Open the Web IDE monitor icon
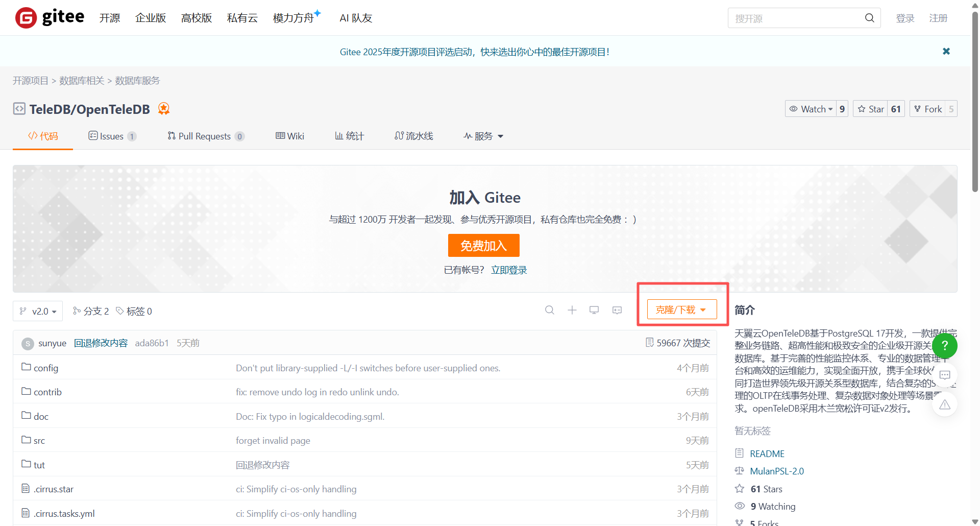This screenshot has height=526, width=980. (x=594, y=310)
